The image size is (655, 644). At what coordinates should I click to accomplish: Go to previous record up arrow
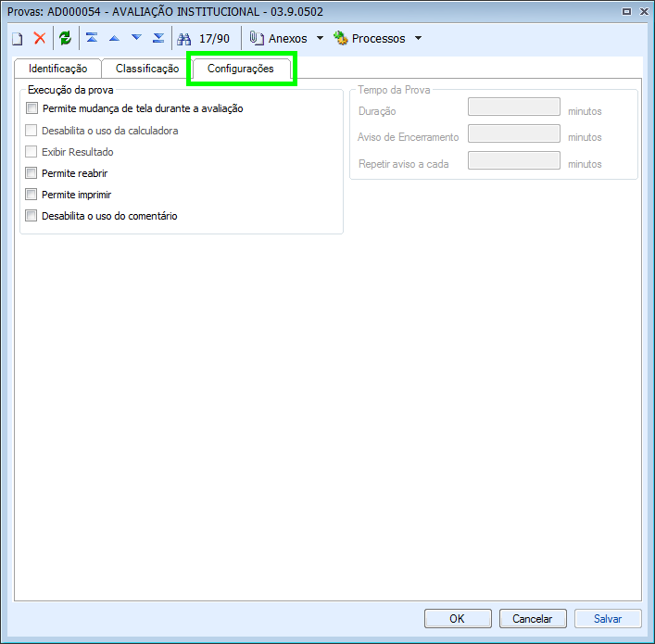point(114,38)
